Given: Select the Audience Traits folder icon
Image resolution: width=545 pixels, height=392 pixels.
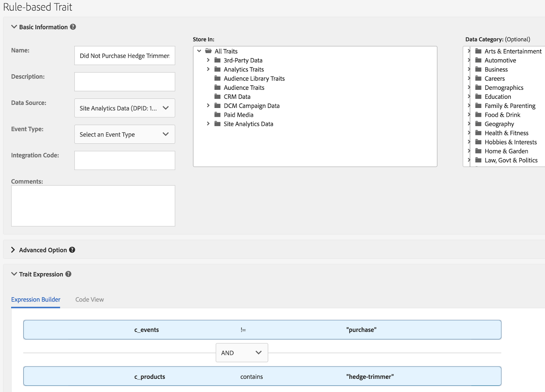Looking at the screenshot, I should 217,87.
